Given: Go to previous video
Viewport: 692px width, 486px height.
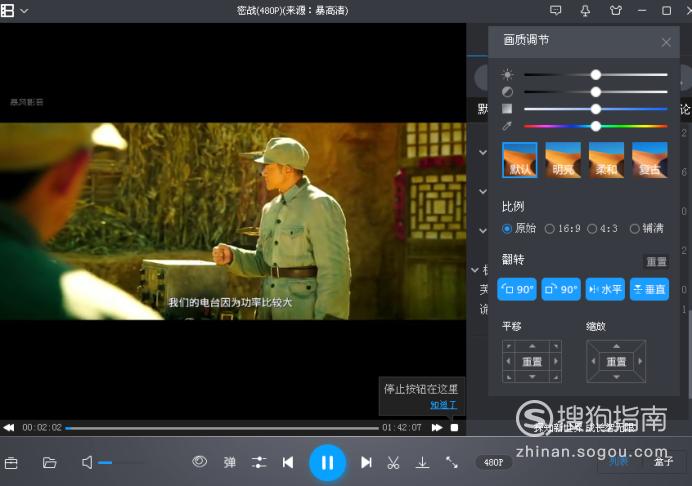Looking at the screenshot, I should point(288,463).
